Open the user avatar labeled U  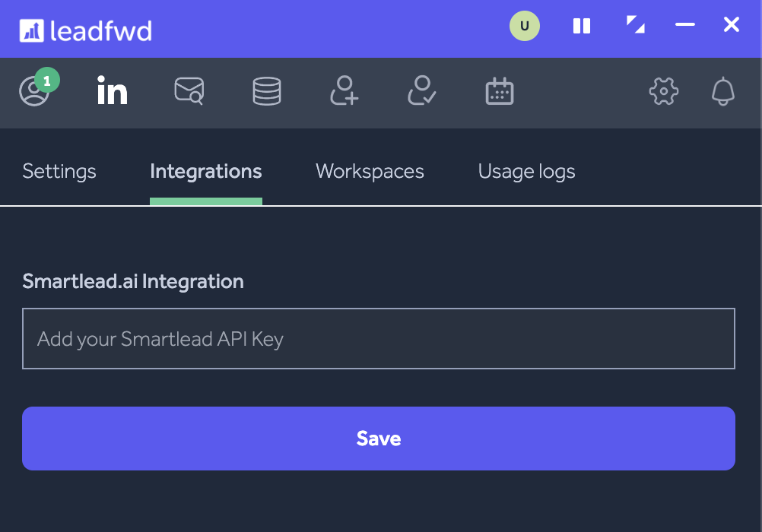coord(525,26)
